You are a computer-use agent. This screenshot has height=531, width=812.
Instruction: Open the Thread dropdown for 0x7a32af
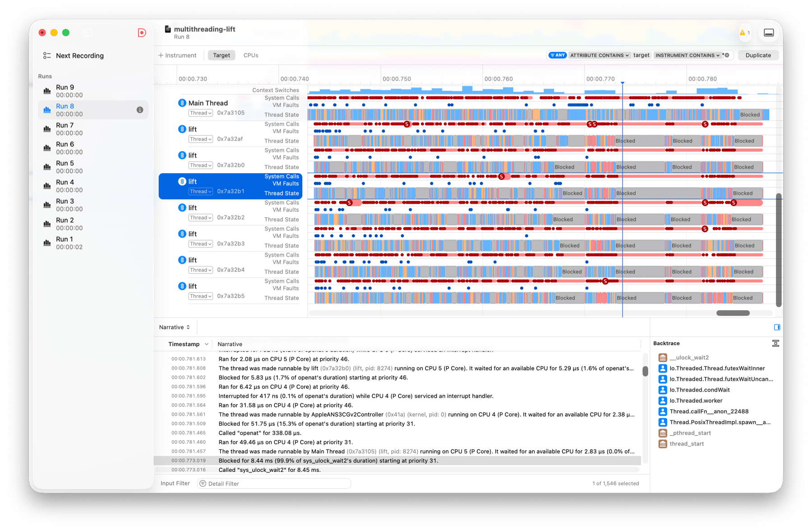[x=200, y=139]
